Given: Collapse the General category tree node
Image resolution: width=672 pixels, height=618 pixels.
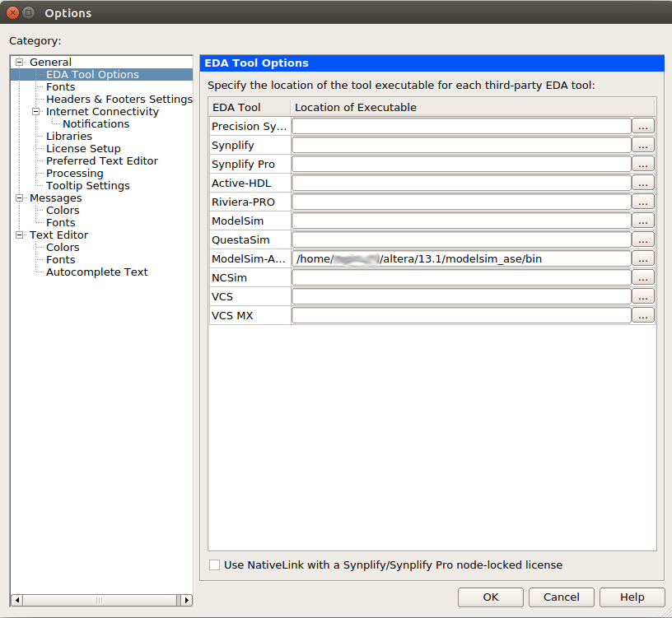Looking at the screenshot, I should click(19, 62).
